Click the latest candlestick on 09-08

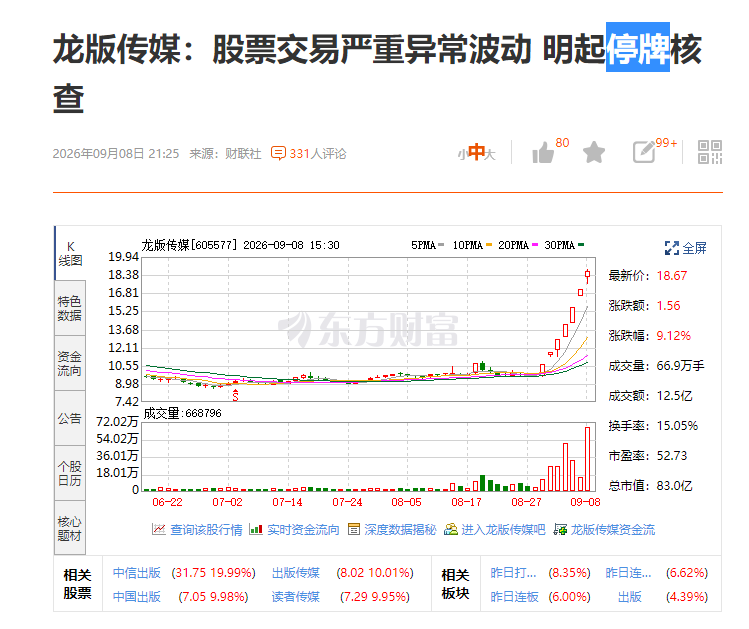pos(588,276)
